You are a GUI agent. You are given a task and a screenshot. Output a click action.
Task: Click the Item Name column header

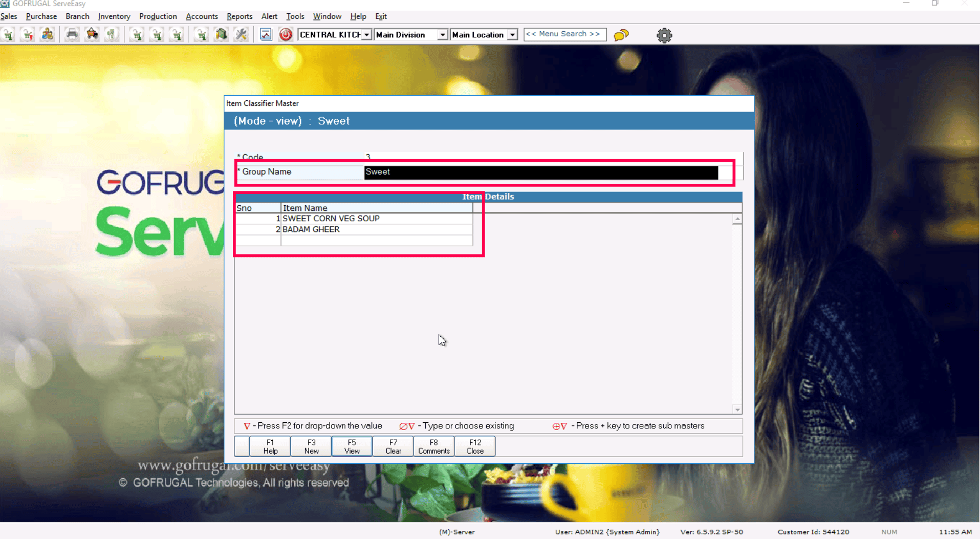point(377,208)
